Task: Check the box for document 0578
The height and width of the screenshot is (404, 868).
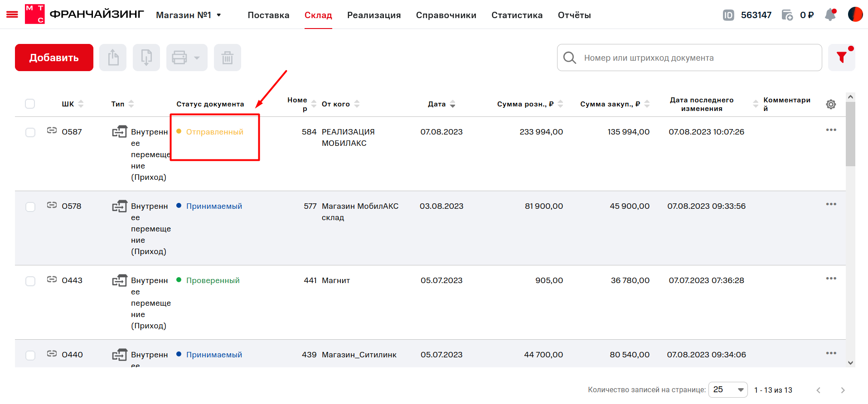Action: pyautogui.click(x=30, y=207)
